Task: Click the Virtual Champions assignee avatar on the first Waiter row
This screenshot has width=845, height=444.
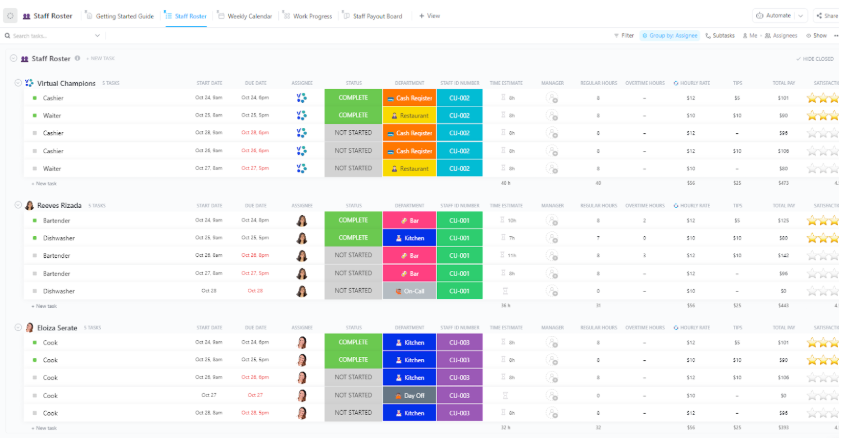Action: (301, 116)
